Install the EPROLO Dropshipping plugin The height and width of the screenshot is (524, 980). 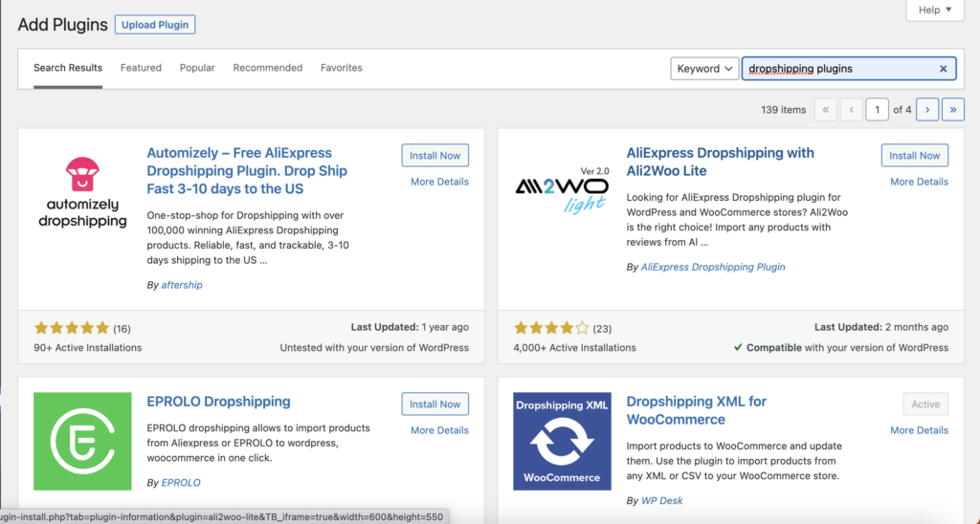point(435,404)
